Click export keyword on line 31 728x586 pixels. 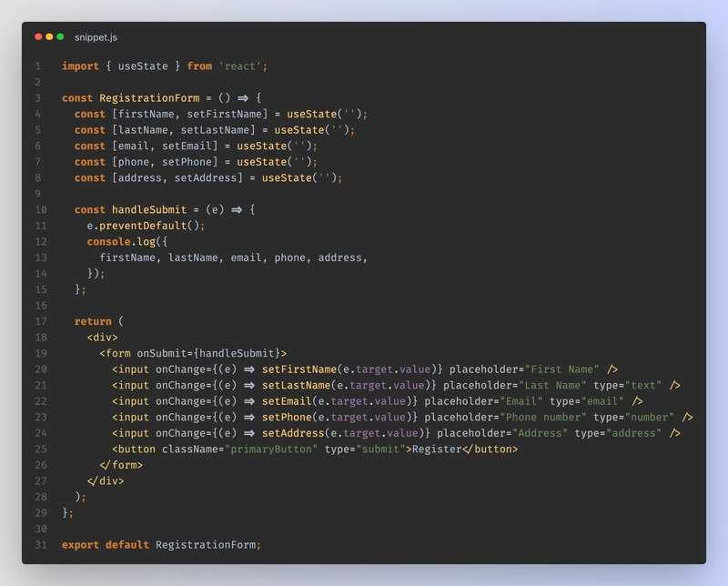coord(80,545)
